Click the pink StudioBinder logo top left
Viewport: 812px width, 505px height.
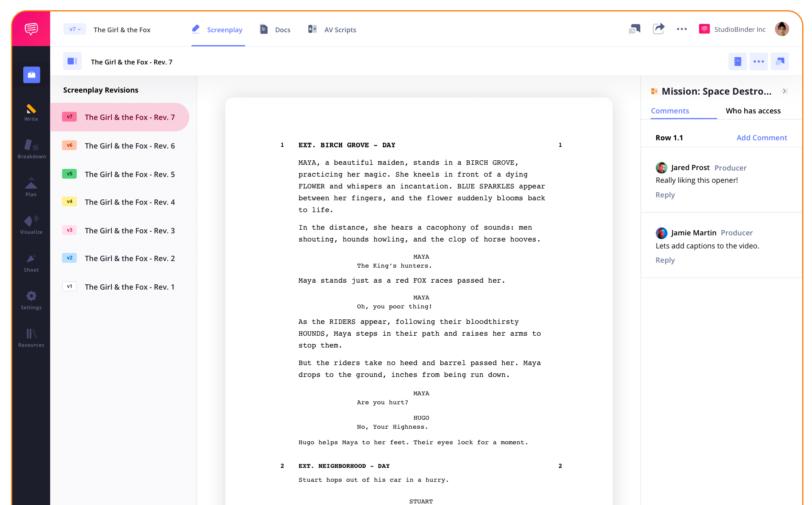coord(31,29)
